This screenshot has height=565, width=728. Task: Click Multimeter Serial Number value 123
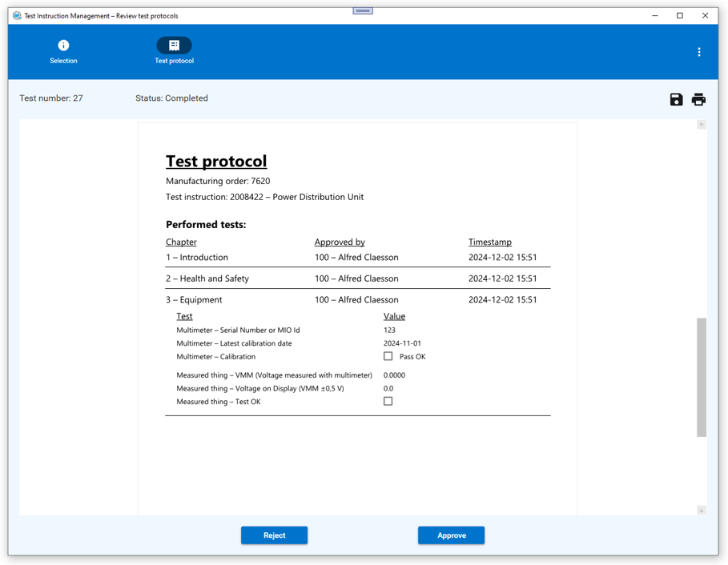[x=389, y=331]
